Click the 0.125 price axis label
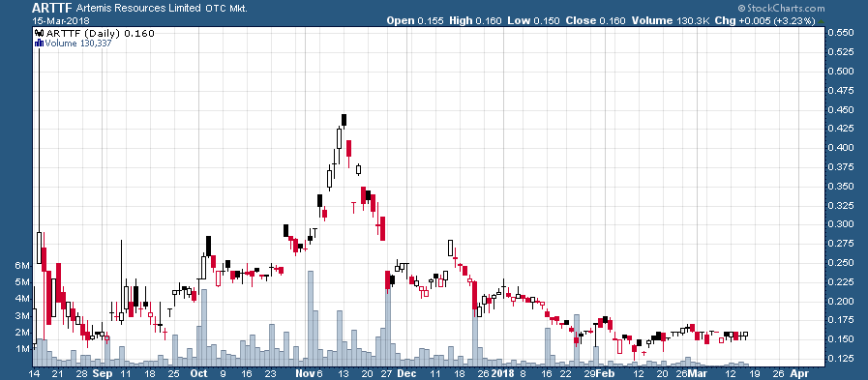 (x=840, y=358)
